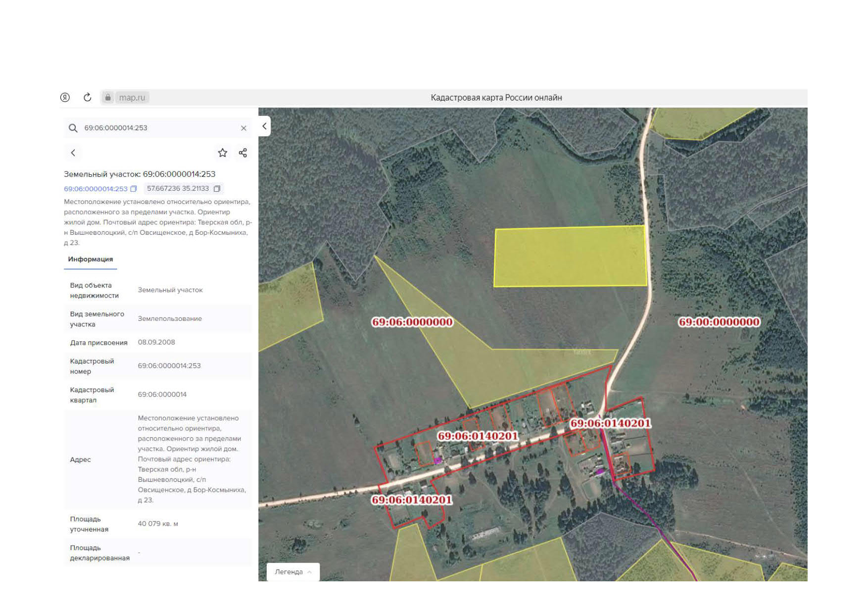Click map label 69:06:0000000
The width and height of the screenshot is (868, 614).
[412, 322]
